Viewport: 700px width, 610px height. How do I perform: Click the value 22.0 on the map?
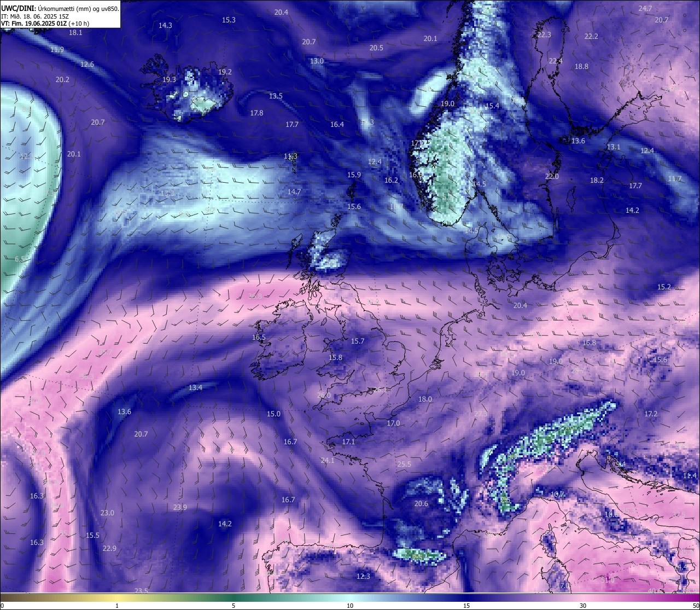point(552,177)
